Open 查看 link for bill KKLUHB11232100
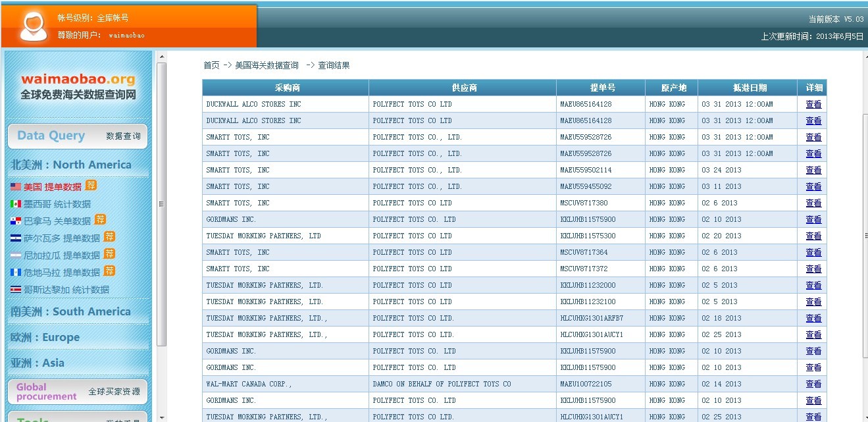 pyautogui.click(x=813, y=302)
